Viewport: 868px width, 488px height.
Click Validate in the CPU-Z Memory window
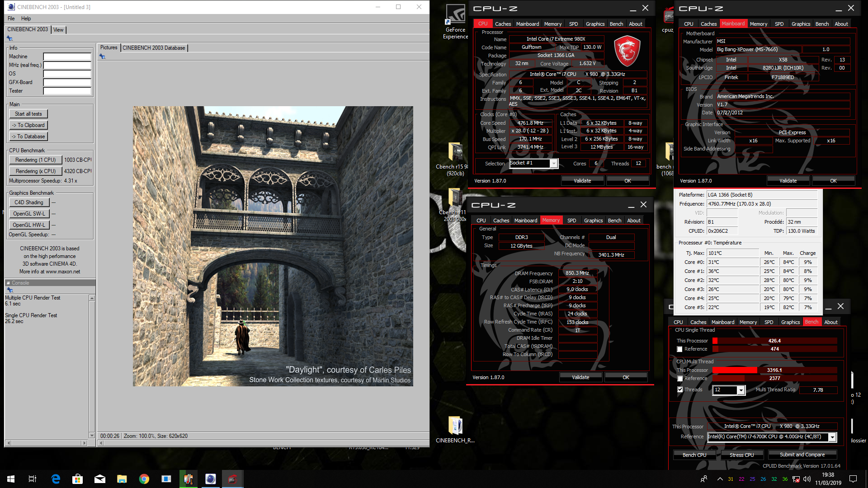point(580,377)
